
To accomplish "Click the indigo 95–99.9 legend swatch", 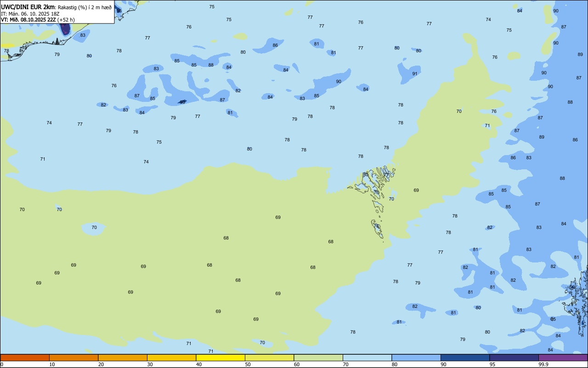I will 514,357.
